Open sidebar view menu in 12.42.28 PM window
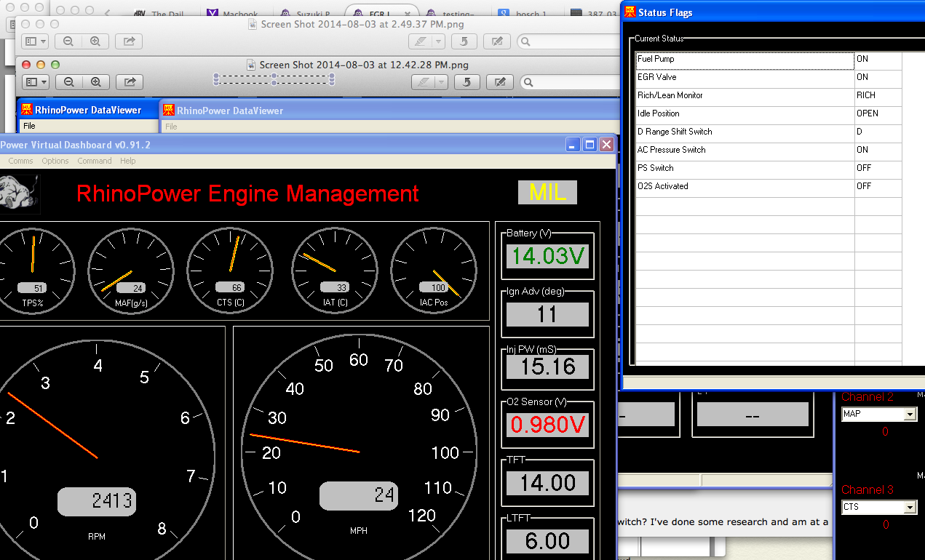Screen dimensions: 925x560 [x=36, y=82]
